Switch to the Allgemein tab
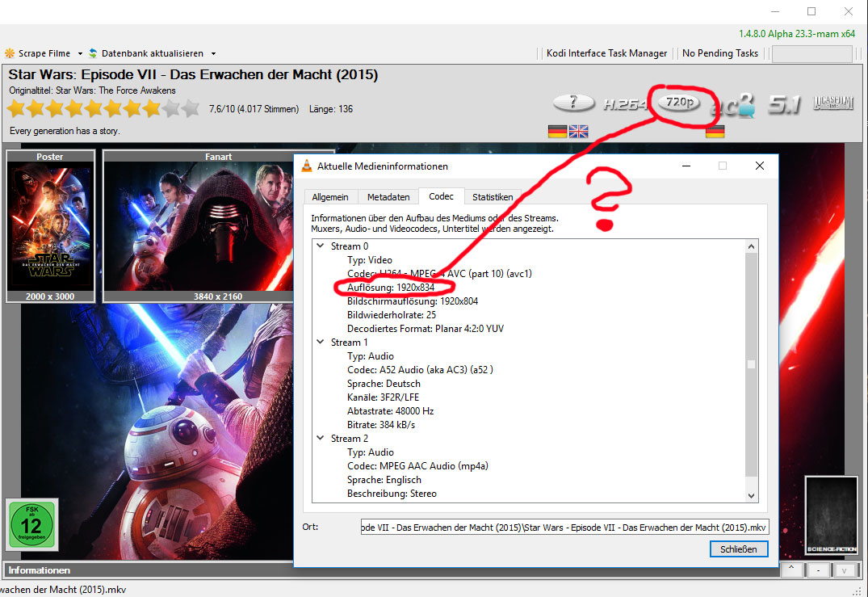The height and width of the screenshot is (597, 868). [x=330, y=197]
